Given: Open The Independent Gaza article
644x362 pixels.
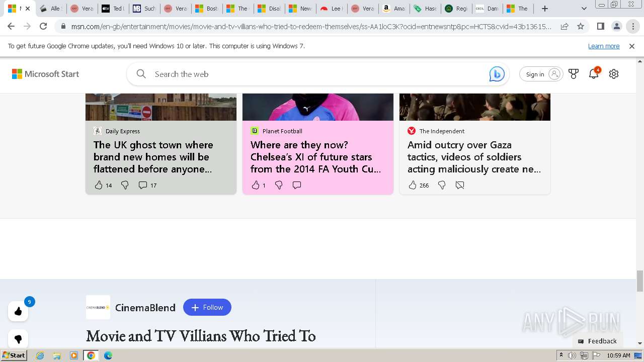Looking at the screenshot, I should click(x=474, y=157).
